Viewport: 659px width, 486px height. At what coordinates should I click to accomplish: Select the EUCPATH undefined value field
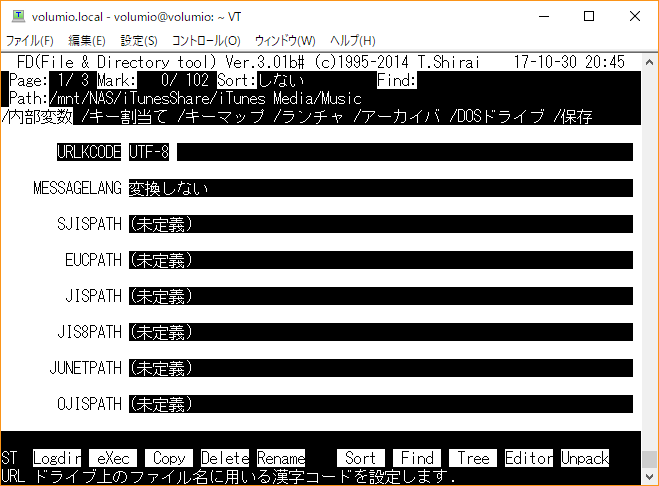click(x=381, y=260)
